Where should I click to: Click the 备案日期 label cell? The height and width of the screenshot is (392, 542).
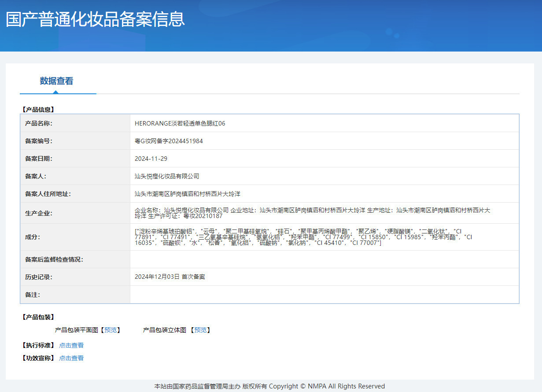[75, 159]
